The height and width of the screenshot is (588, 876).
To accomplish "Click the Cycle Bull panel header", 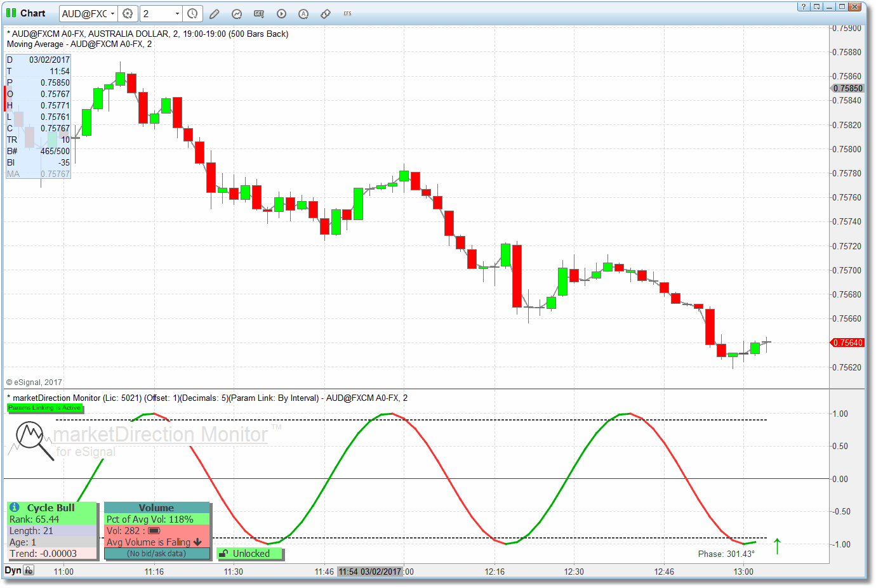I will pyautogui.click(x=51, y=507).
